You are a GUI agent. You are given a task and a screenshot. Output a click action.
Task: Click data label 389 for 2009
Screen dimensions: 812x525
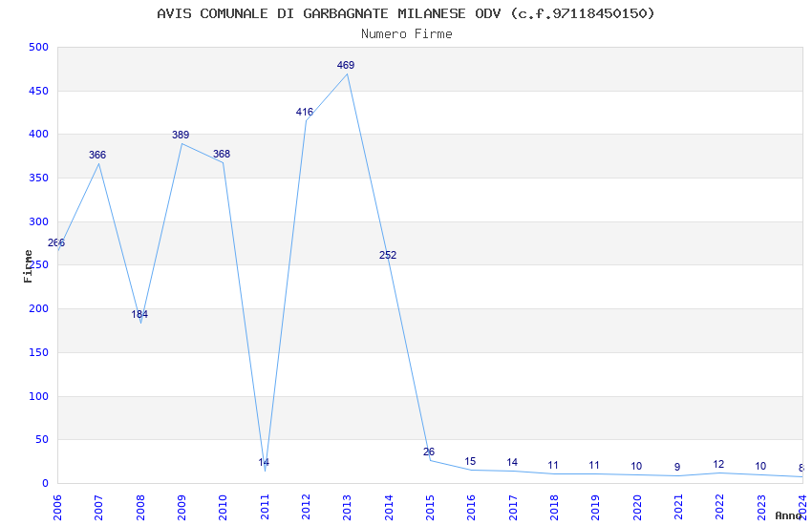[181, 135]
